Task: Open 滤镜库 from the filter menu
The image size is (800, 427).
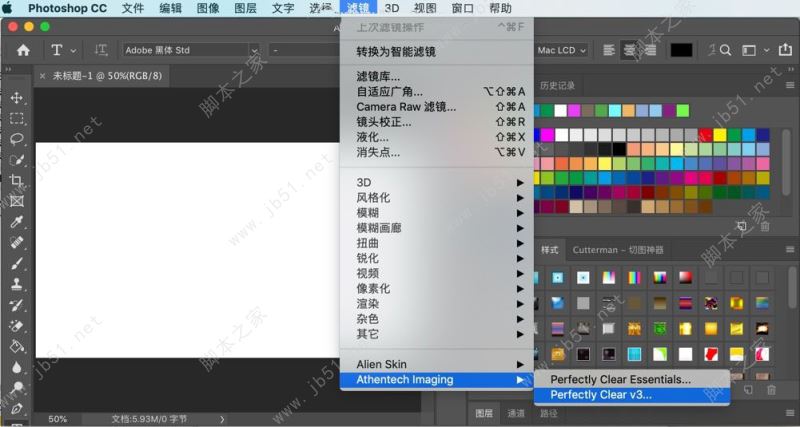Action: [x=437, y=77]
